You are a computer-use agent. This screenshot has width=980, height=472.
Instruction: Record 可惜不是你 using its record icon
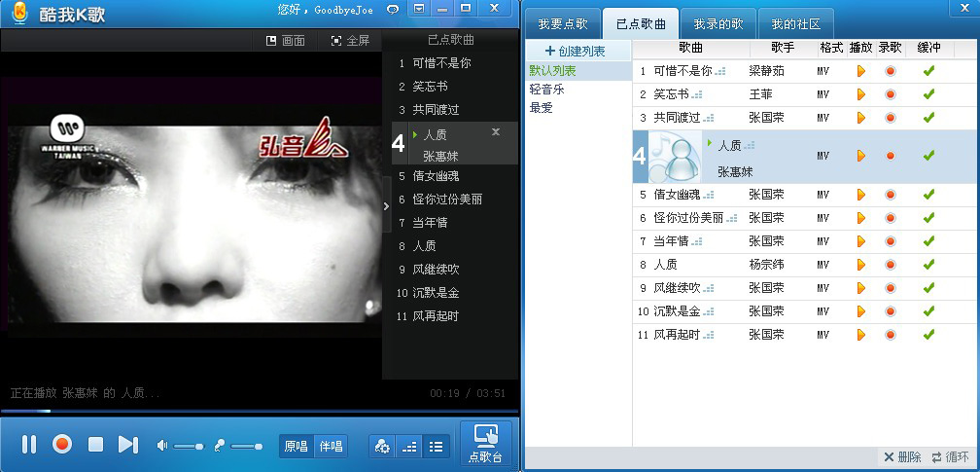click(x=891, y=71)
